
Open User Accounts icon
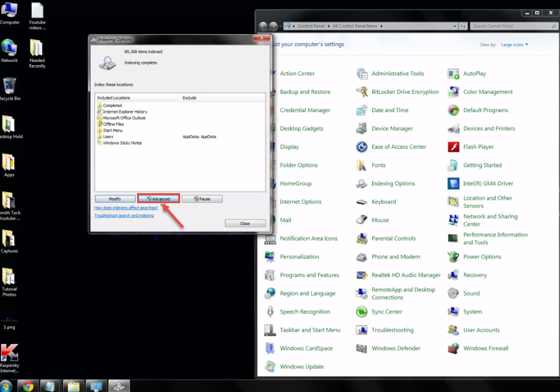(x=453, y=330)
